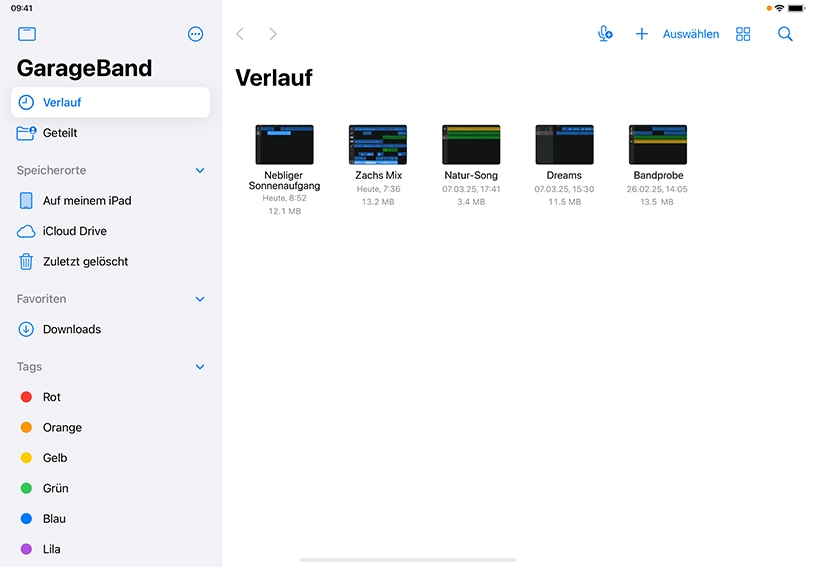Collapse the Tags section
This screenshot has height=567, width=816.
(200, 367)
